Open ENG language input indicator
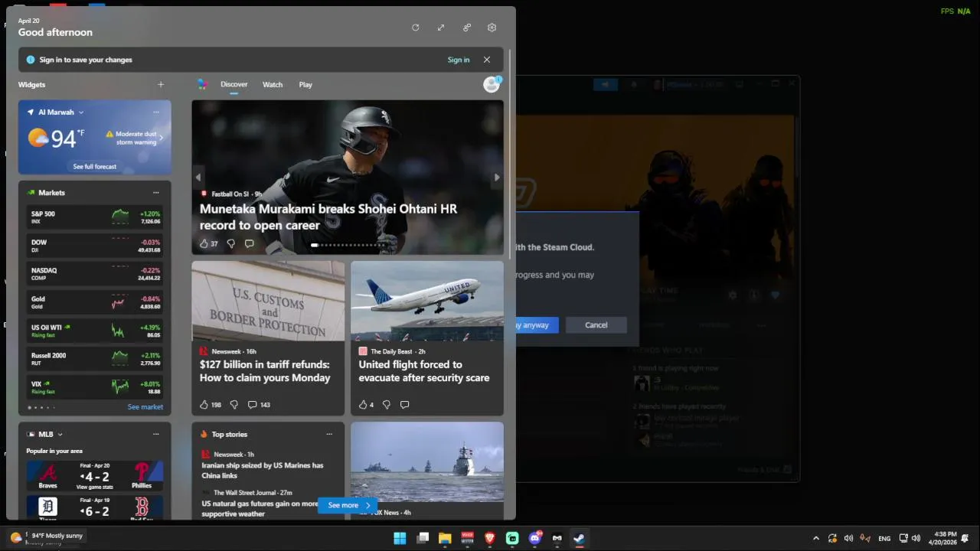The height and width of the screenshot is (551, 980). pyautogui.click(x=884, y=538)
